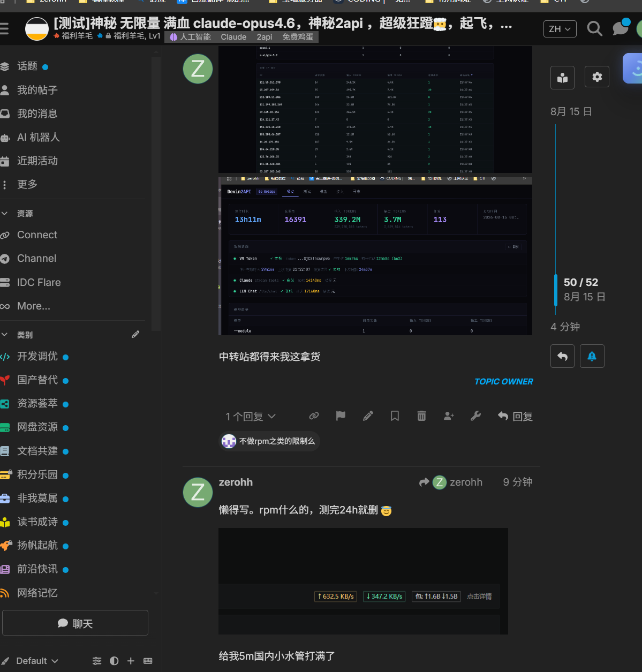Copy post link with chain icon
642x672 pixels.
pos(314,416)
